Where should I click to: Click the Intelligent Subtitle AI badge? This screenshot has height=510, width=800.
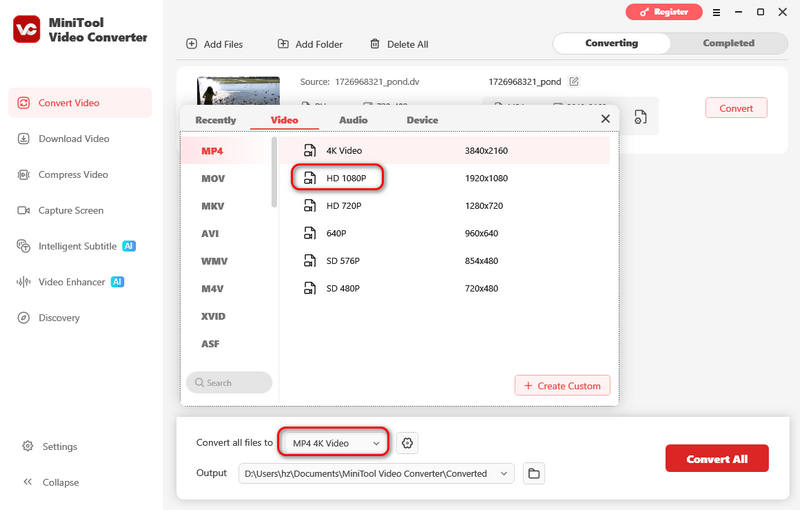[129, 246]
